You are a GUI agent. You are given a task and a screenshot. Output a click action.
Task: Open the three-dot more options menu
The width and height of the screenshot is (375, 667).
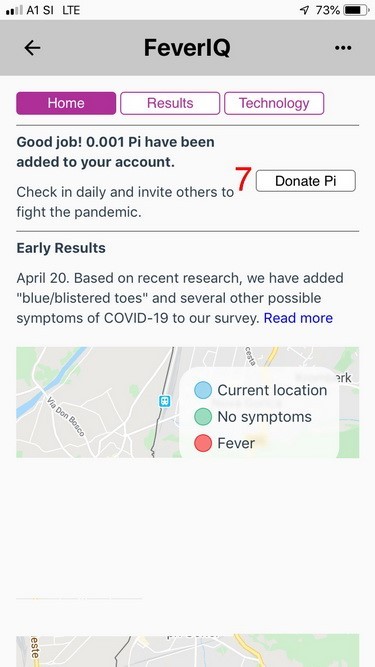point(343,48)
